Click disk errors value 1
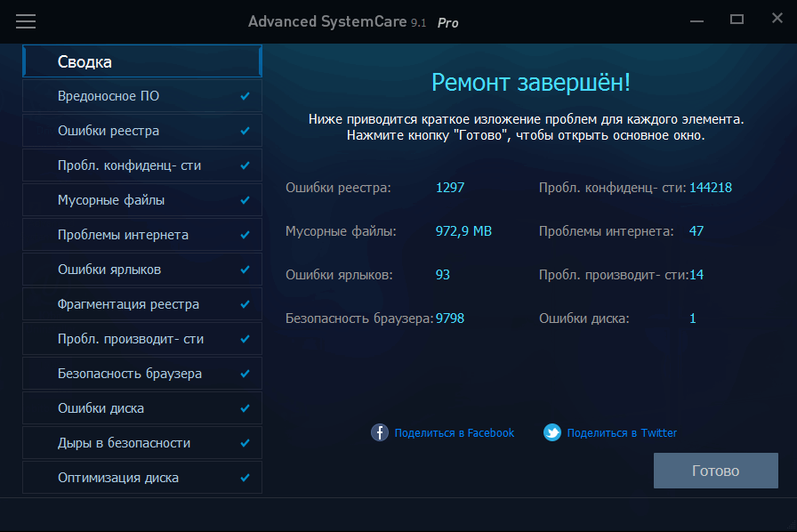The height and width of the screenshot is (532, 797). coord(692,318)
